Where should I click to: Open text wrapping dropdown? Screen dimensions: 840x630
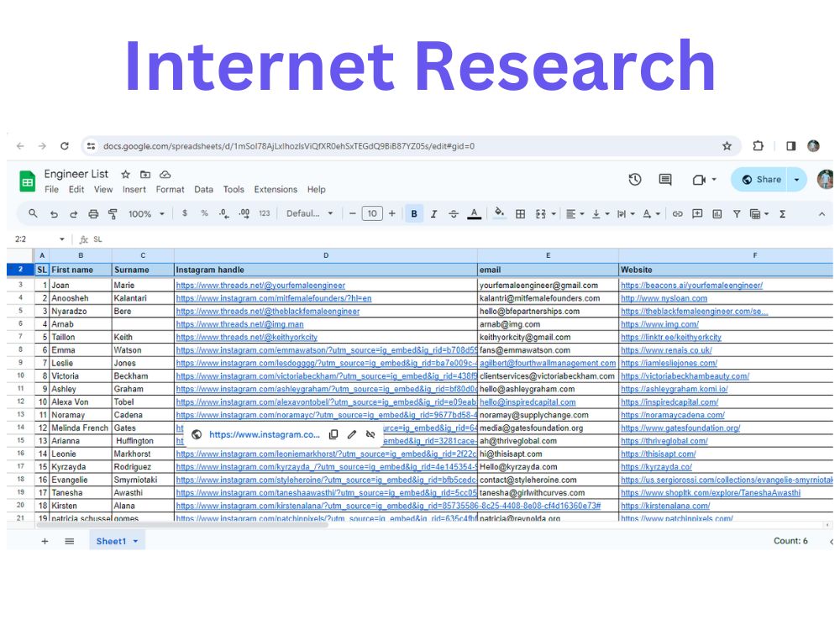coord(626,213)
